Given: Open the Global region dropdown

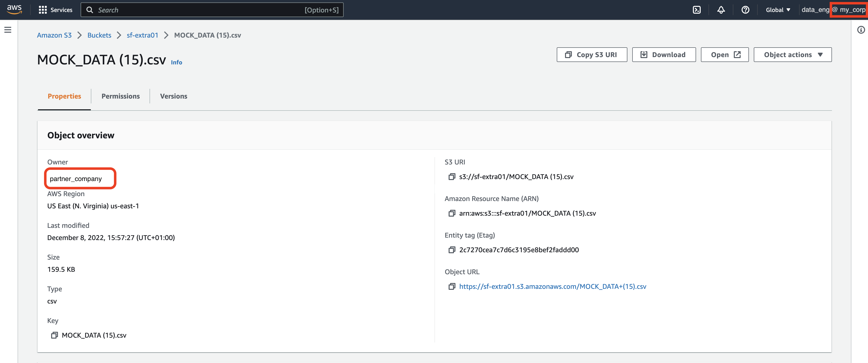Looking at the screenshot, I should (x=778, y=10).
